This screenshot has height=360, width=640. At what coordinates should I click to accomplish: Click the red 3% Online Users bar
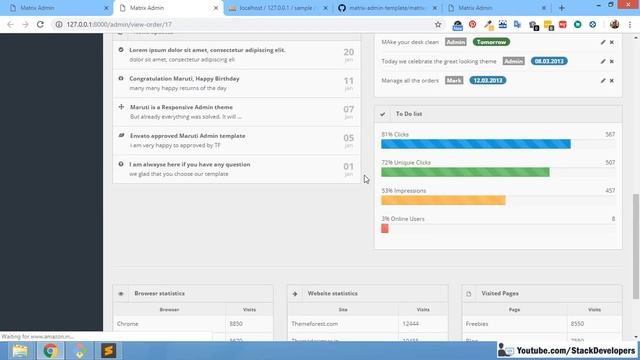(x=384, y=228)
